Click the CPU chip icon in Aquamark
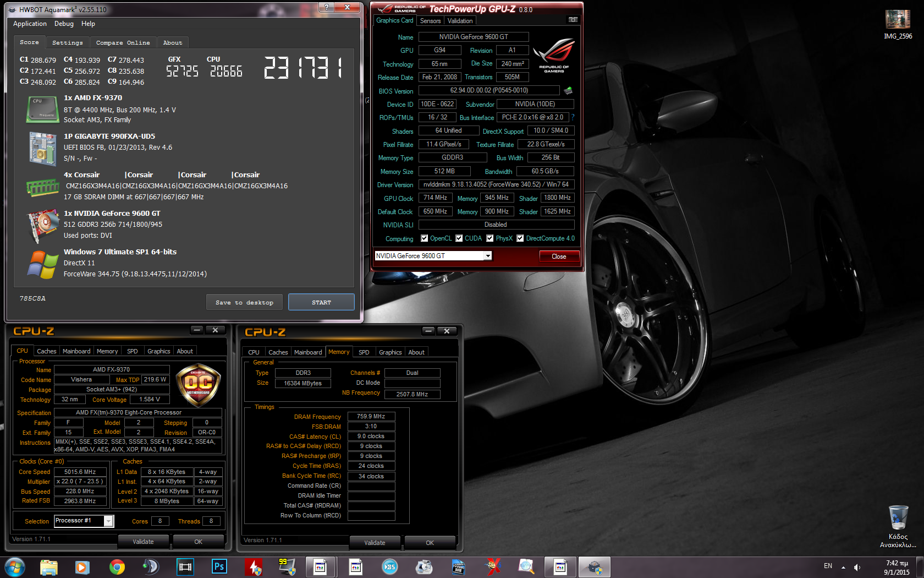This screenshot has height=578, width=924. tap(42, 110)
